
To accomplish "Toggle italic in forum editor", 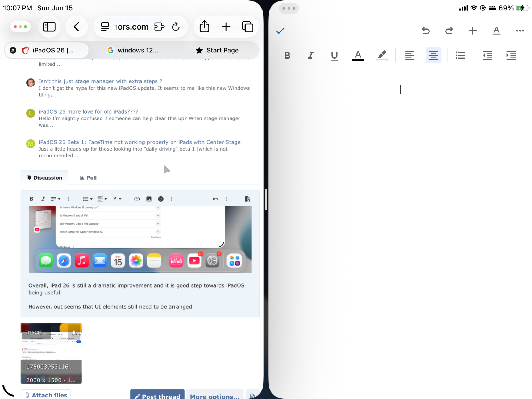I will (x=43, y=199).
